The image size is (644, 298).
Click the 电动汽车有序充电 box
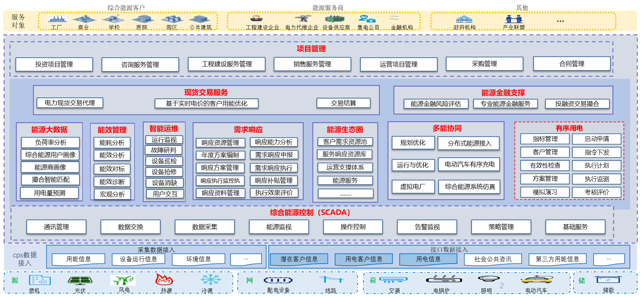[x=470, y=164]
